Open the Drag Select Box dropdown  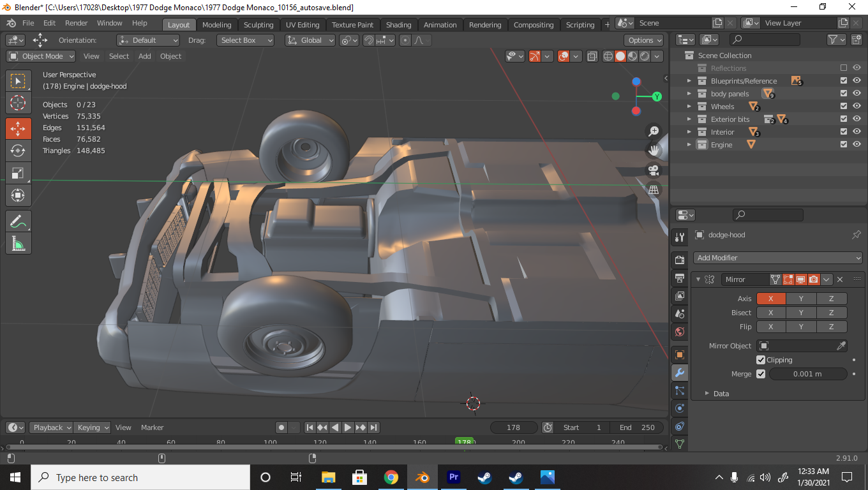[x=245, y=40]
